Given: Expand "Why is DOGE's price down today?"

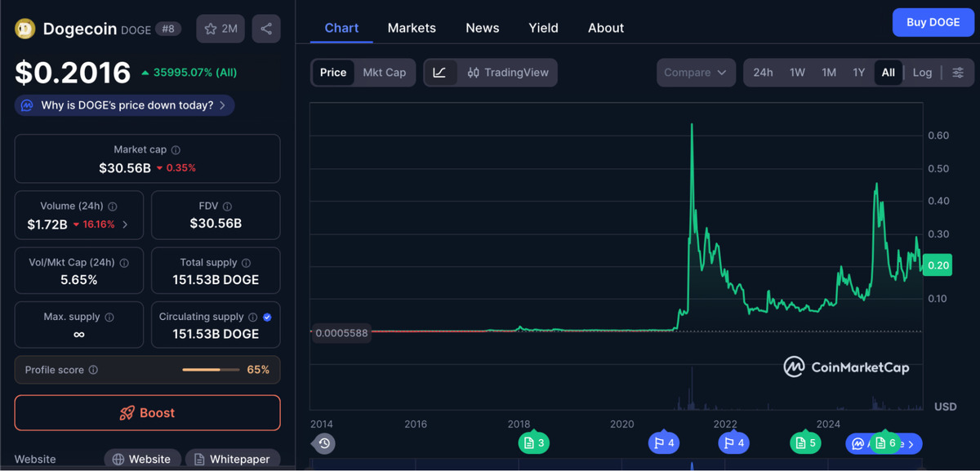Looking at the screenshot, I should click(124, 105).
